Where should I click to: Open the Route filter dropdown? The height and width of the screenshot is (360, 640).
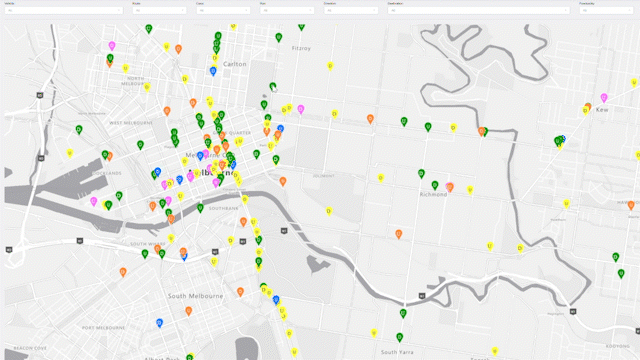click(x=159, y=10)
